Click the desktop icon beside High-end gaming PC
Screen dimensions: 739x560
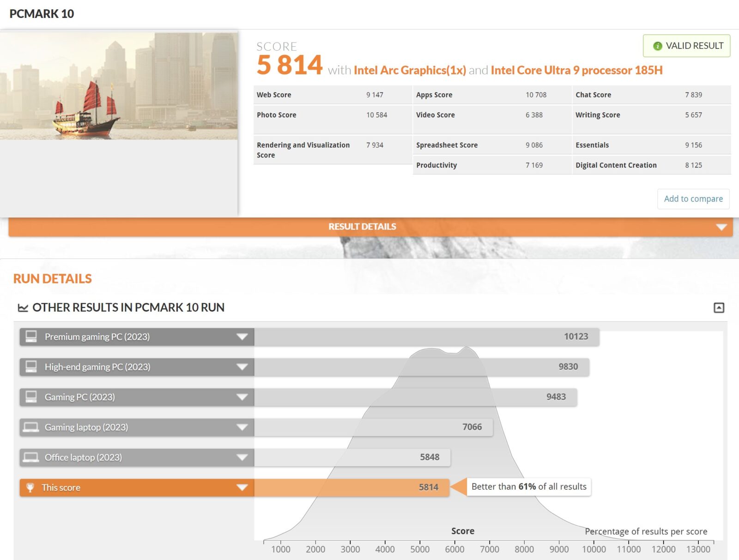[31, 367]
